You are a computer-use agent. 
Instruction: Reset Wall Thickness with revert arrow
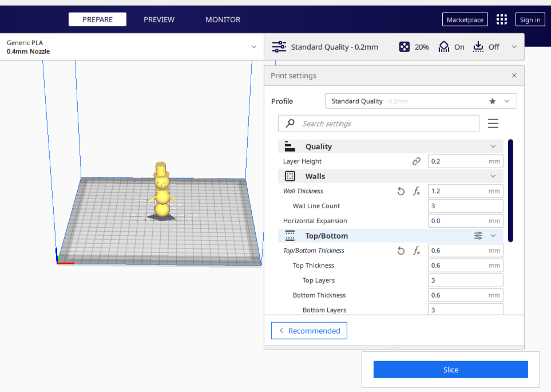click(401, 191)
